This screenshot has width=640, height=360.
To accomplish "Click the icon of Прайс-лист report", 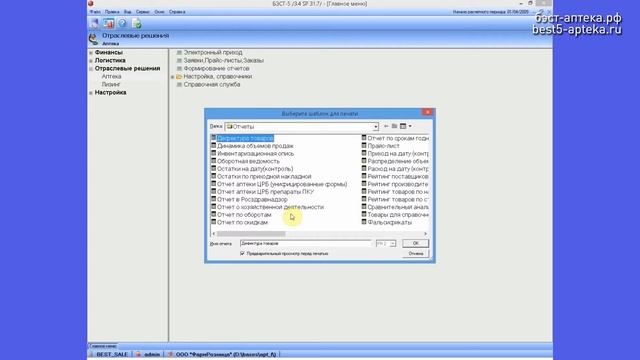I will [x=364, y=146].
